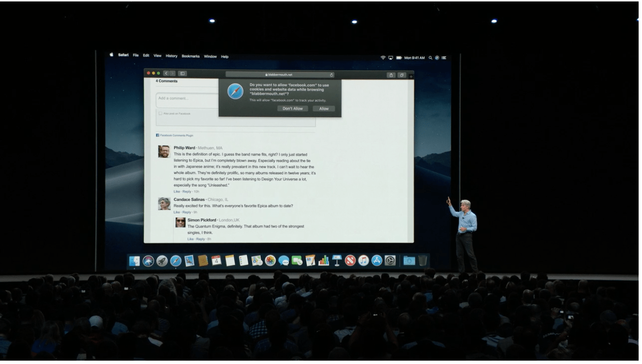Open System Preferences from the Dock

point(390,260)
